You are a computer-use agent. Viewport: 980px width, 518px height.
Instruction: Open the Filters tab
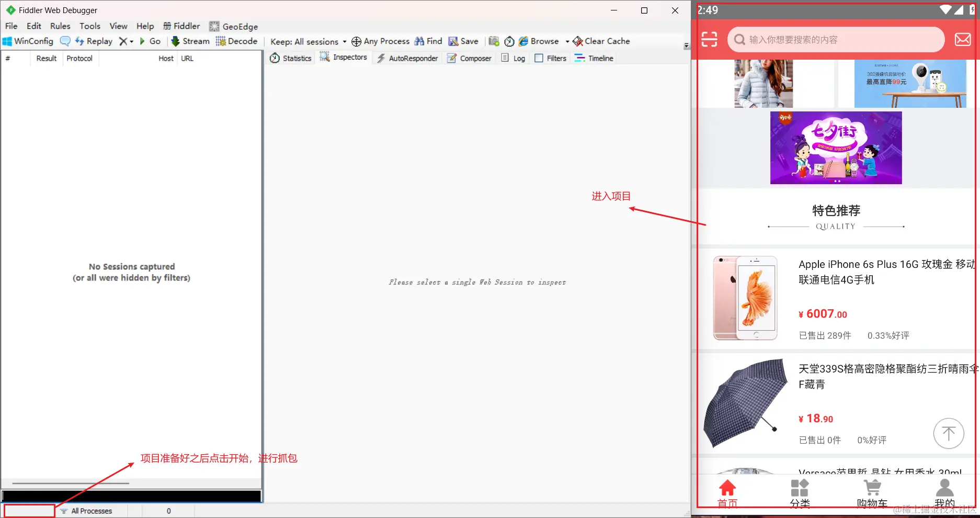click(x=550, y=58)
